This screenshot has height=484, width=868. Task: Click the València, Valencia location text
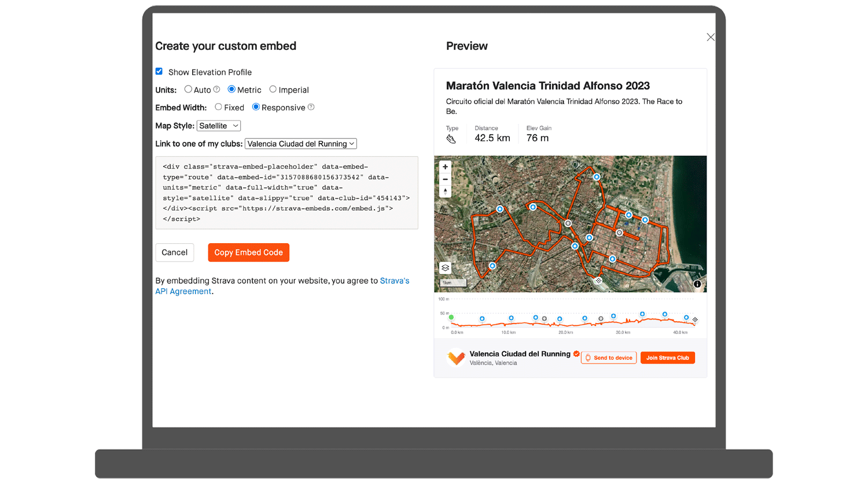pos(494,363)
